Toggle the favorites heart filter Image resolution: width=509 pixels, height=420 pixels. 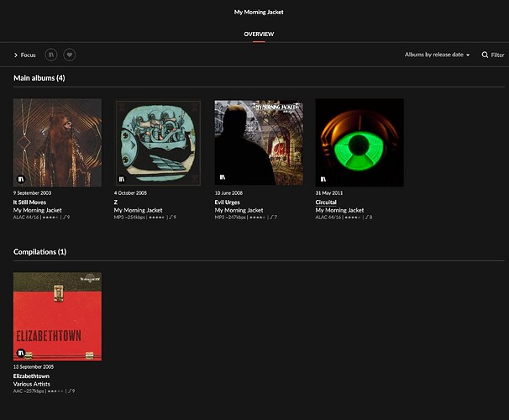coord(70,55)
